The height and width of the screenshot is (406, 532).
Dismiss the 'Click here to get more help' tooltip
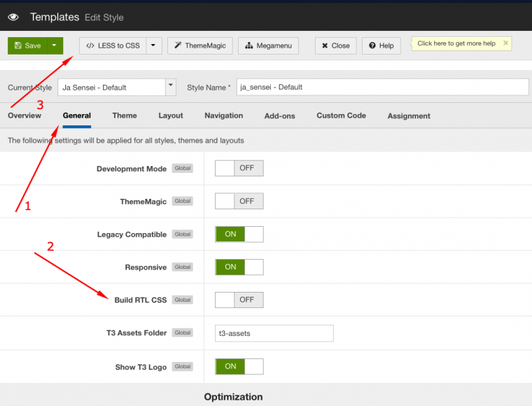[x=505, y=43]
